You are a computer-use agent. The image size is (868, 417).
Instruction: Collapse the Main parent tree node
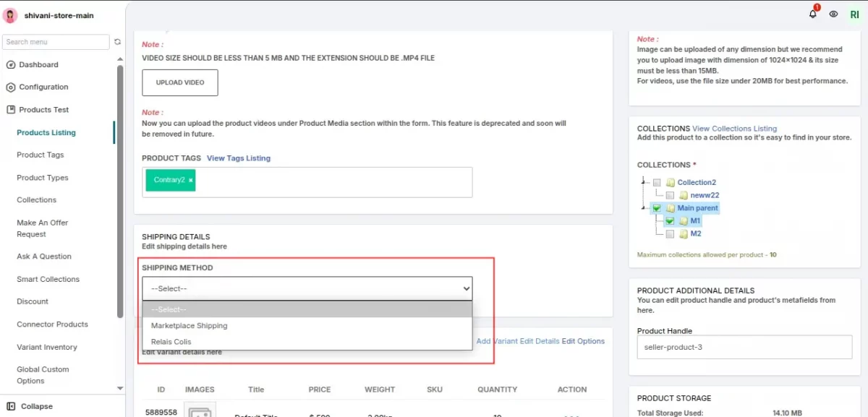tap(643, 208)
